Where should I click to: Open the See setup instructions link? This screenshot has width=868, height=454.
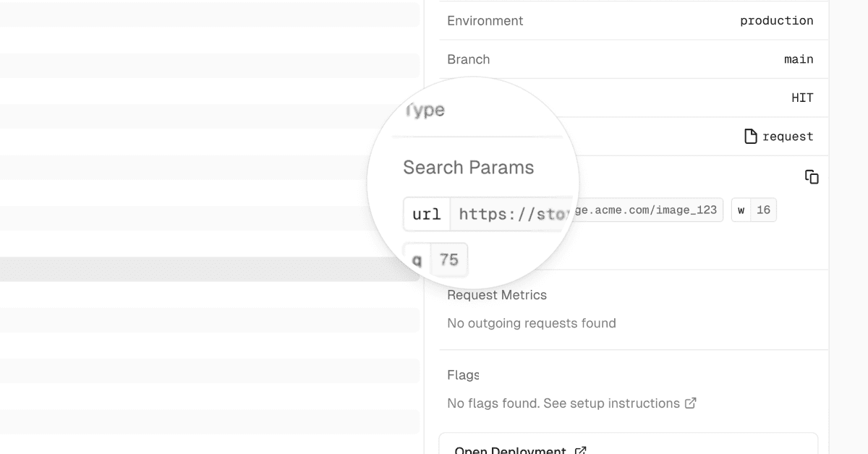coord(611,403)
